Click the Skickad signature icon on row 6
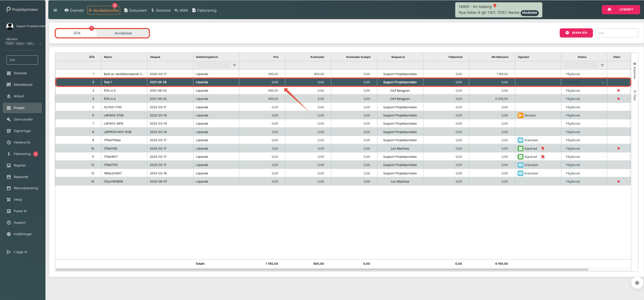Image resolution: width=644 pixels, height=300 pixels. click(520, 115)
